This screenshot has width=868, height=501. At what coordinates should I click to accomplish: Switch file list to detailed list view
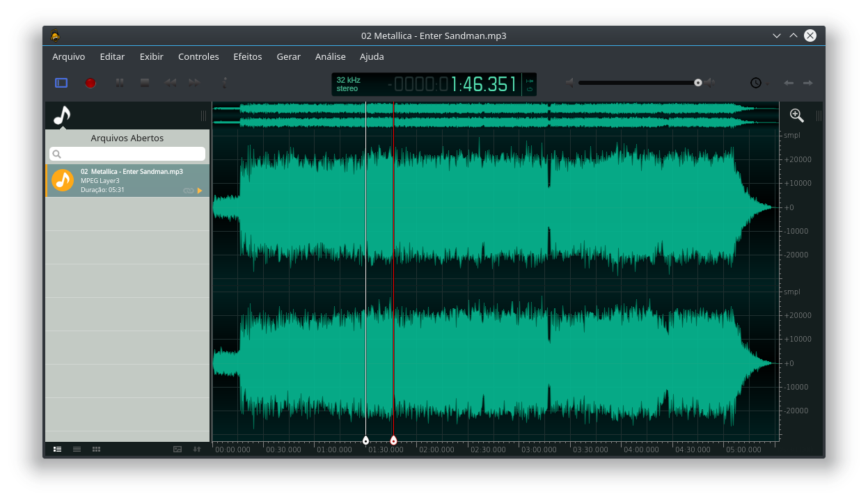[58, 450]
